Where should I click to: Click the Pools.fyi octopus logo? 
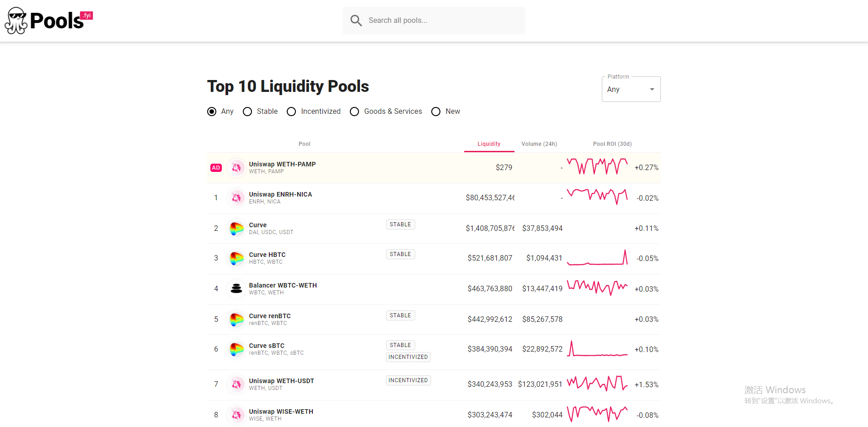[x=16, y=21]
